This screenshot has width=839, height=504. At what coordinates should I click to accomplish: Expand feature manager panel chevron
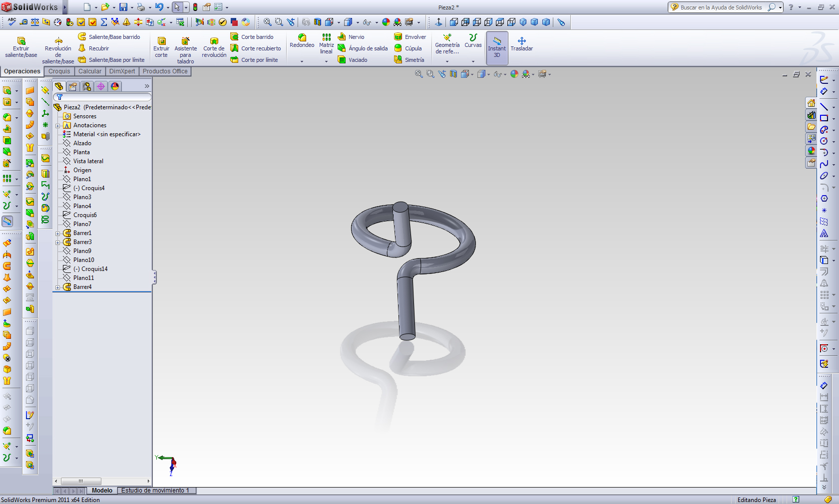click(147, 86)
